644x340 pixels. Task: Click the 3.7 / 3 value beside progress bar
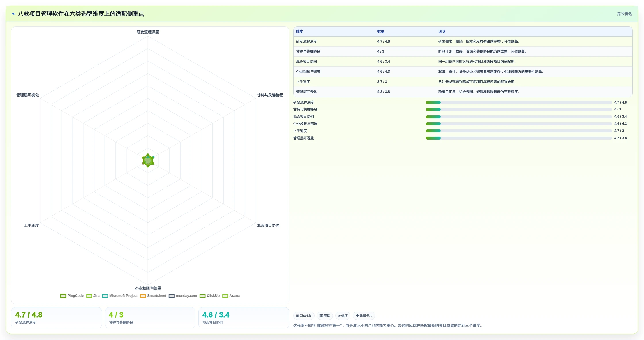[x=619, y=131]
